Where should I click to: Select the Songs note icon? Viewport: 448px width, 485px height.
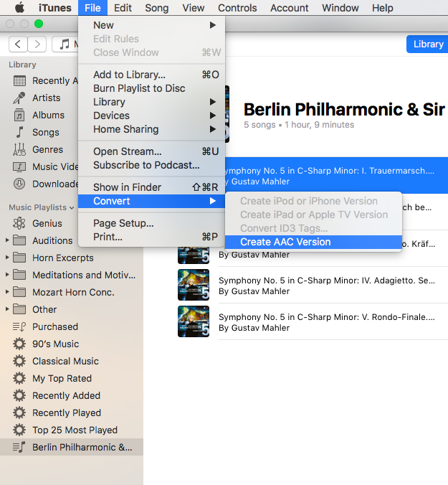pos(19,132)
